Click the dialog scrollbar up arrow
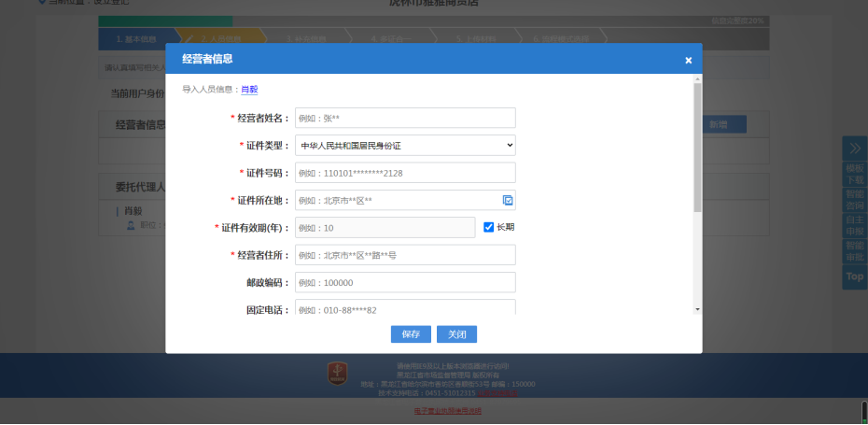Screen dimensions: 868x425 coord(697,78)
